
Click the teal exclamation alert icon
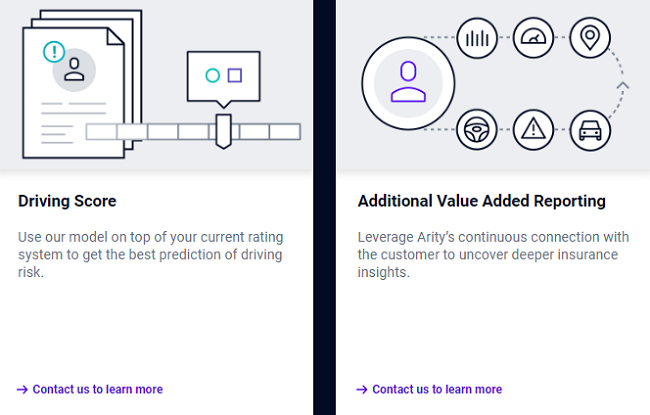(x=54, y=51)
